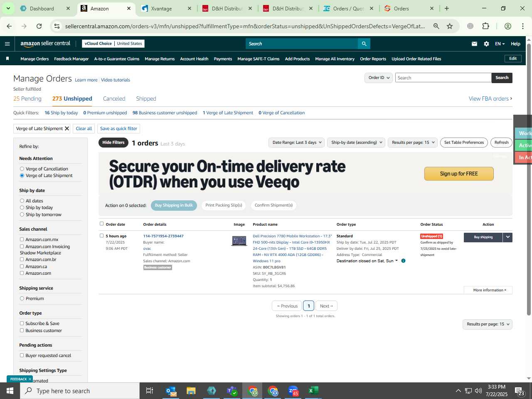532x399 pixels.
Task: Expand the Buy shipping action arrow
Action: pos(507,237)
